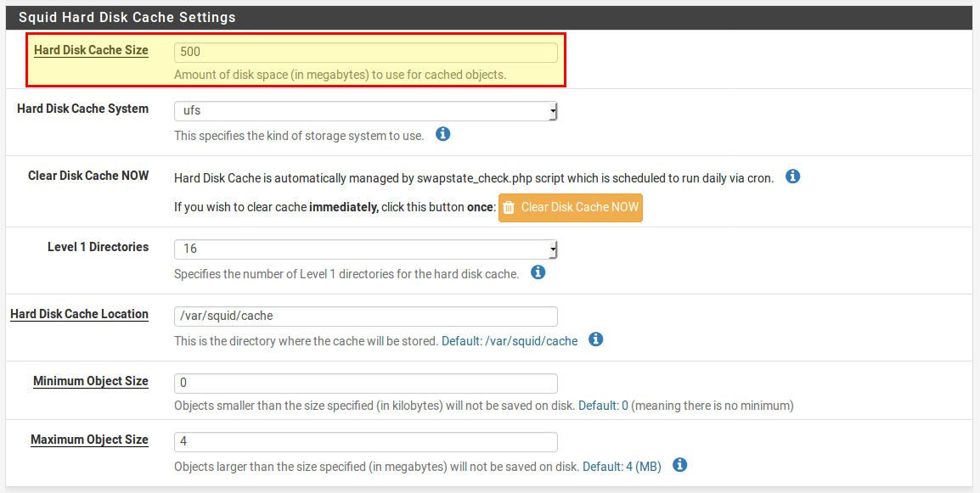Image resolution: width=980 pixels, height=493 pixels.
Task: Open info icon beside the cron schedule text
Action: click(x=792, y=176)
